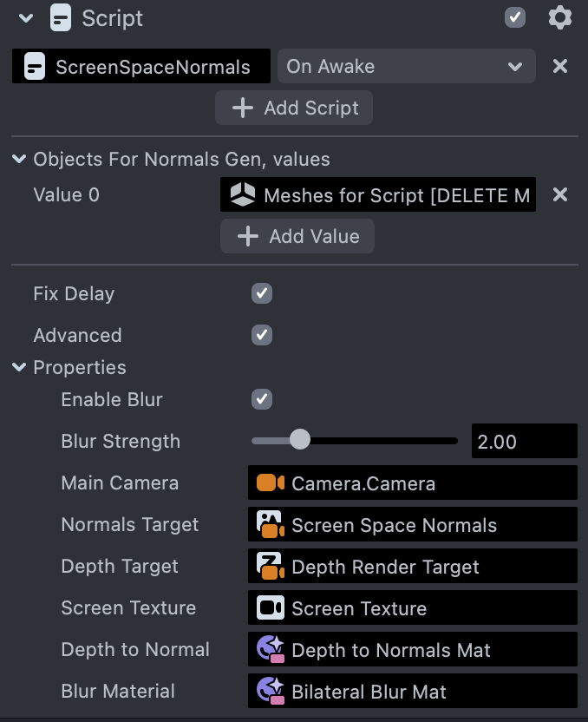
Task: Click the Meshes for Script object icon
Action: click(x=243, y=195)
